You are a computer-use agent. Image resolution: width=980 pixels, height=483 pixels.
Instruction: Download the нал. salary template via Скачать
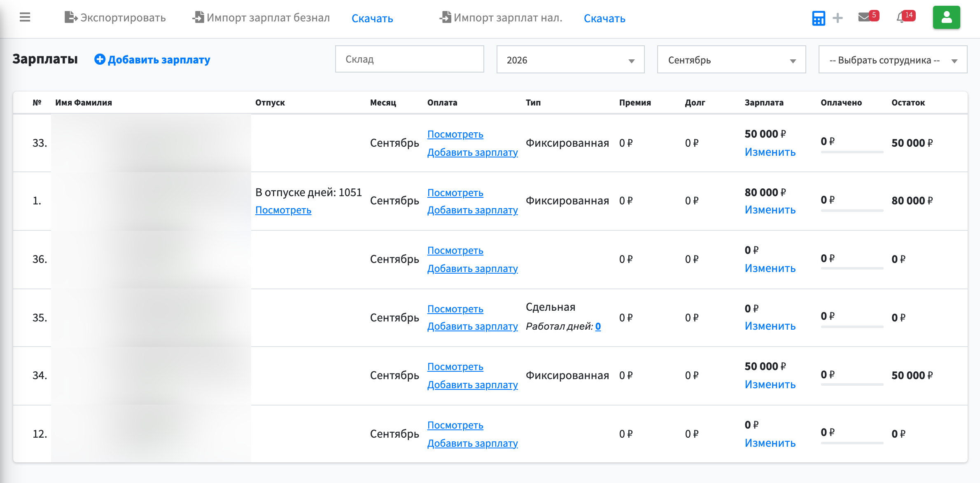(604, 19)
